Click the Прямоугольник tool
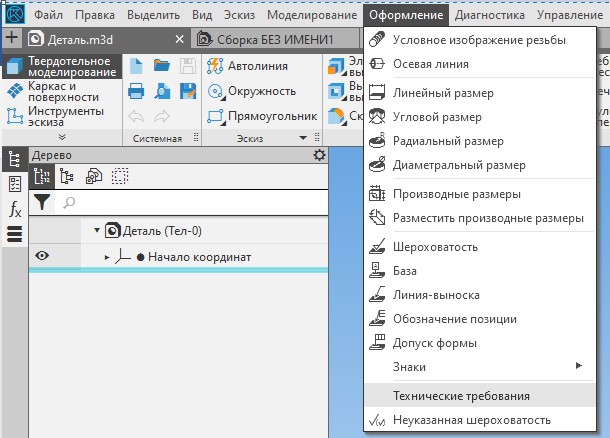 (x=262, y=116)
